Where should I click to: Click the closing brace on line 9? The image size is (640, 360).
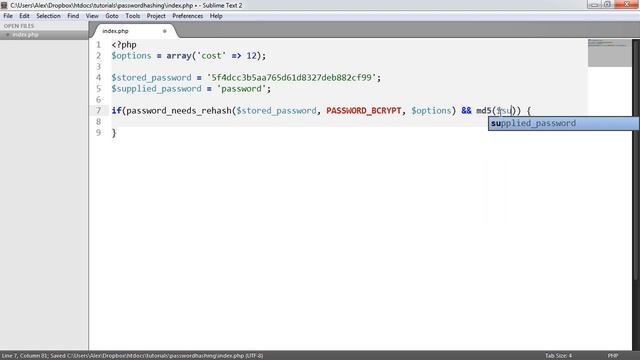click(114, 133)
